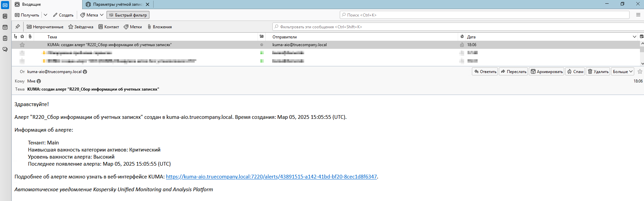The width and height of the screenshot is (644, 201).
Task: Click the spam column header icon
Action: pyautogui.click(x=462, y=36)
